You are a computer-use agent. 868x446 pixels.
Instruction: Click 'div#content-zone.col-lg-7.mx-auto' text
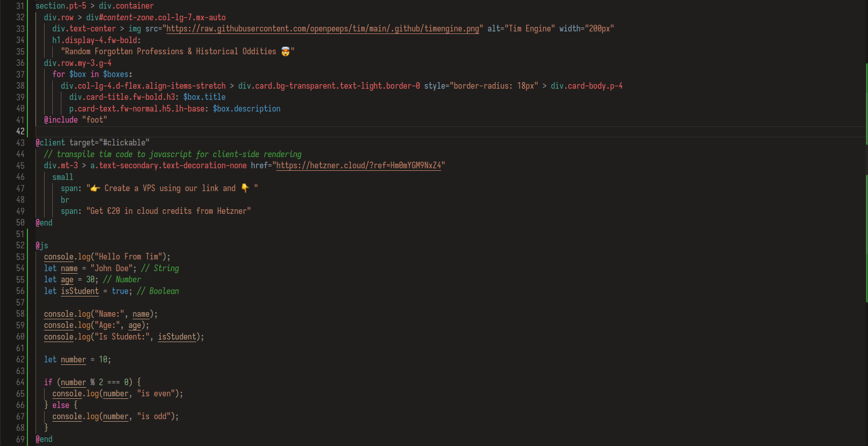coord(156,18)
